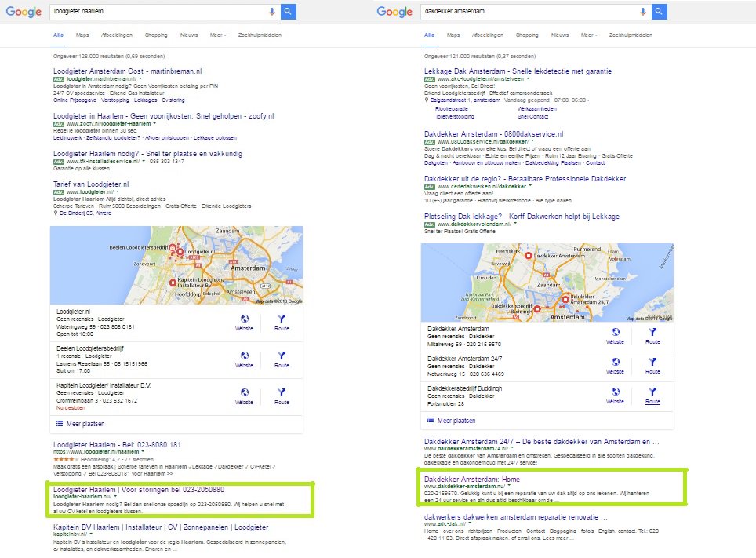756x558 pixels.
Task: Select 'Maps' tab in left search page
Action: click(82, 35)
